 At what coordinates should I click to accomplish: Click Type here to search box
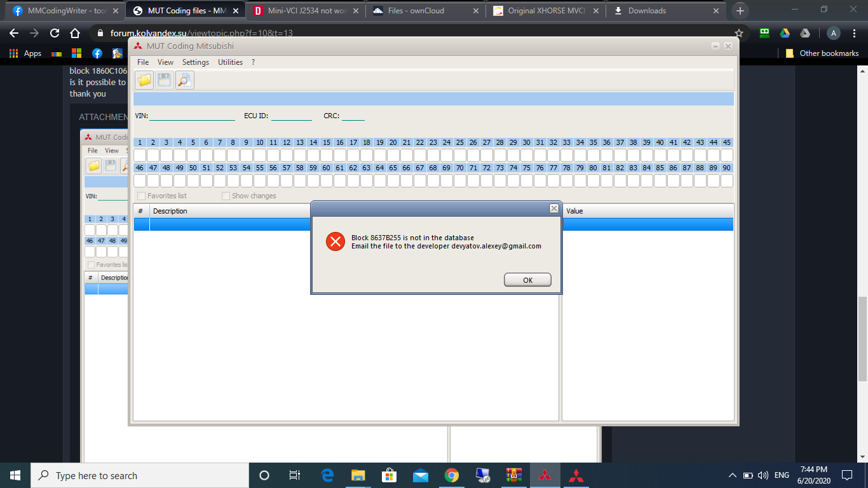[x=140, y=475]
